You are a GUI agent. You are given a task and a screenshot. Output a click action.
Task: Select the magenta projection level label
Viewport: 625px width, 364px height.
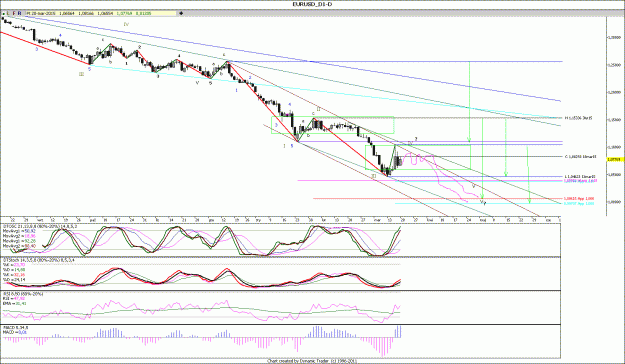[x=580, y=181]
